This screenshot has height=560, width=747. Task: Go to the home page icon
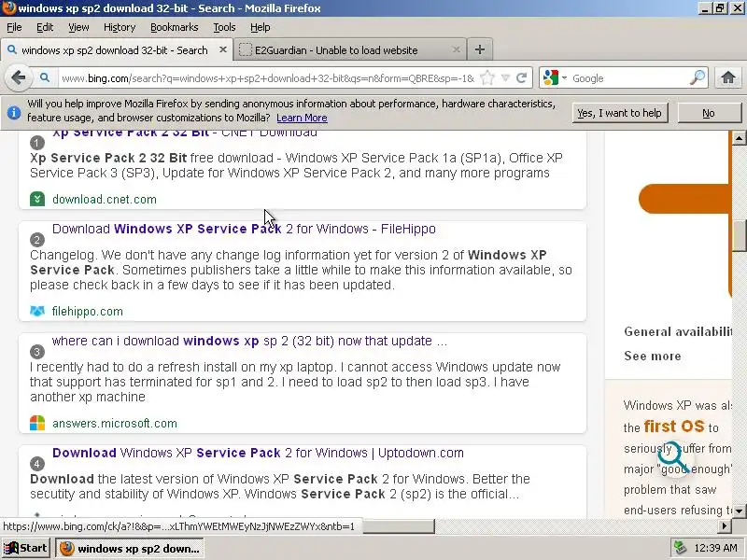(727, 77)
